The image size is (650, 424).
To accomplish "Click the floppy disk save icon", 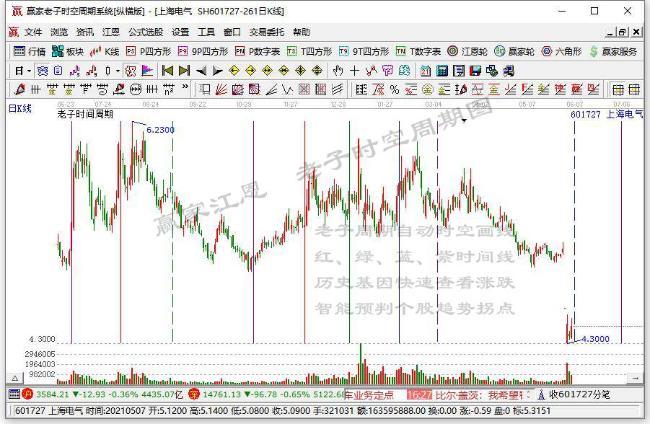I will pyautogui.click(x=475, y=71).
